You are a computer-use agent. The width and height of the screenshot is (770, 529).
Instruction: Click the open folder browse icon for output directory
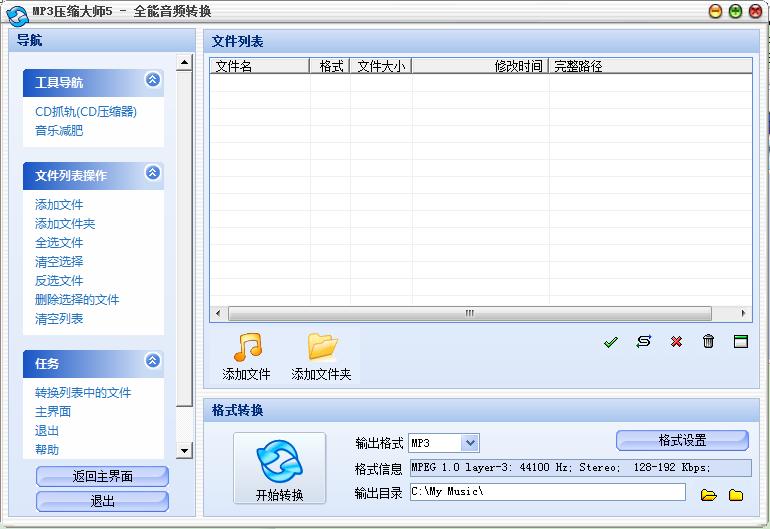[x=708, y=495]
